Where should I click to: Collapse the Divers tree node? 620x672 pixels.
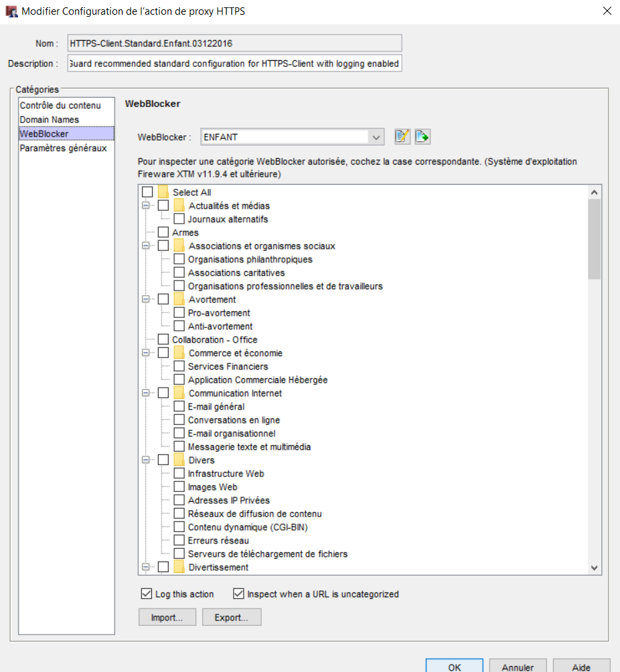coord(146,460)
